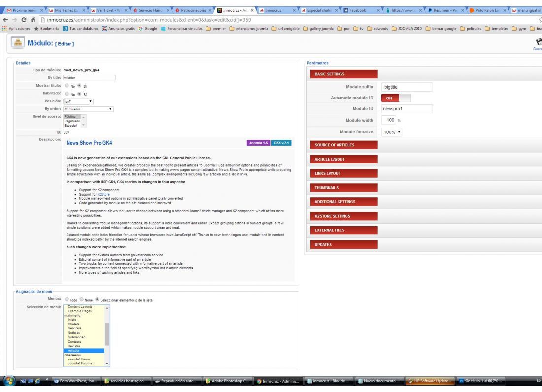Reload the page with refresh icon

[x=24, y=20]
